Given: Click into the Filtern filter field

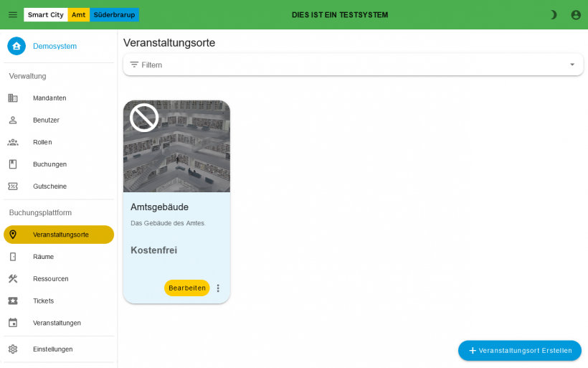Looking at the screenshot, I should tap(344, 65).
